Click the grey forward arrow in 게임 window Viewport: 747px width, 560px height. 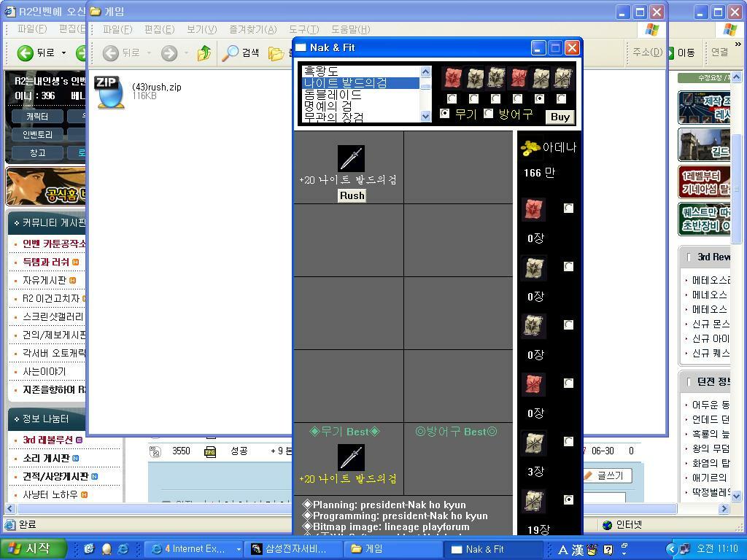click(x=169, y=52)
